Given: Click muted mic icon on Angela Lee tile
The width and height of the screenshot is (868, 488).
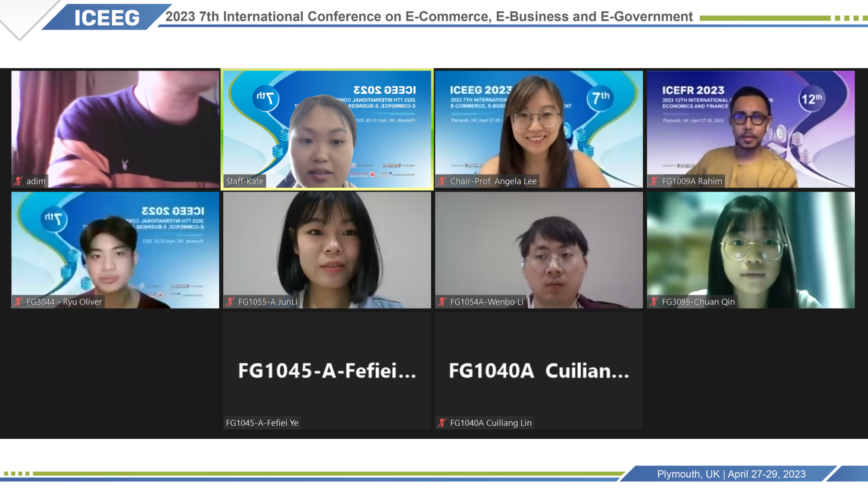Looking at the screenshot, I should click(x=442, y=181).
